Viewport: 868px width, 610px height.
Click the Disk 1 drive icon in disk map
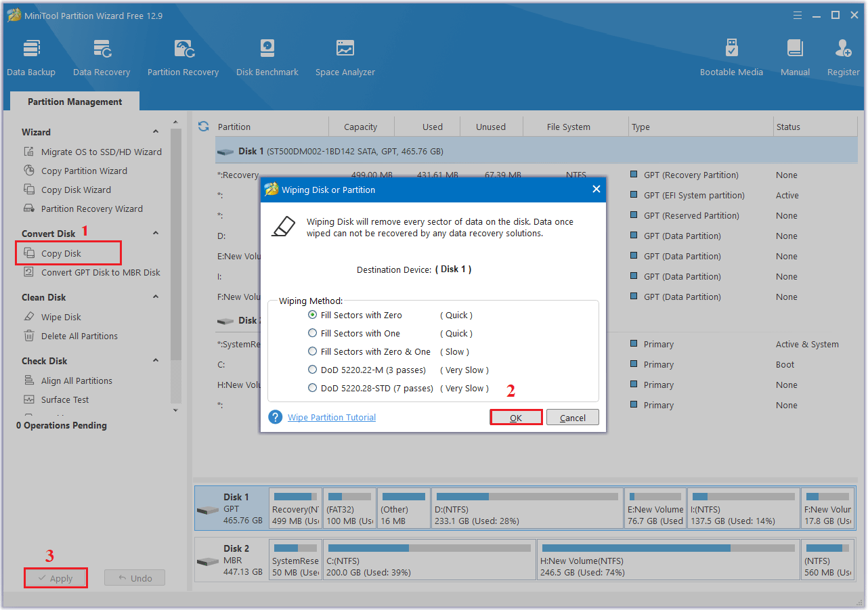point(208,510)
